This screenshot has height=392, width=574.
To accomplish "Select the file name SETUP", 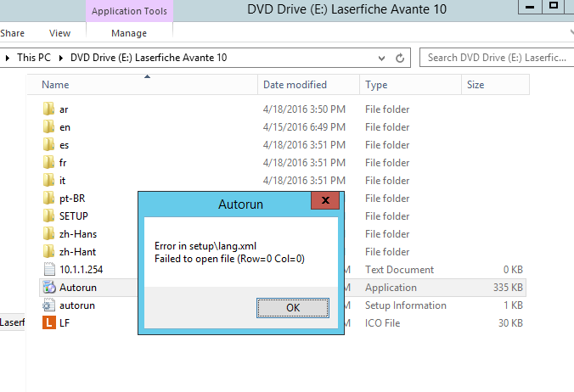I will point(74,216).
